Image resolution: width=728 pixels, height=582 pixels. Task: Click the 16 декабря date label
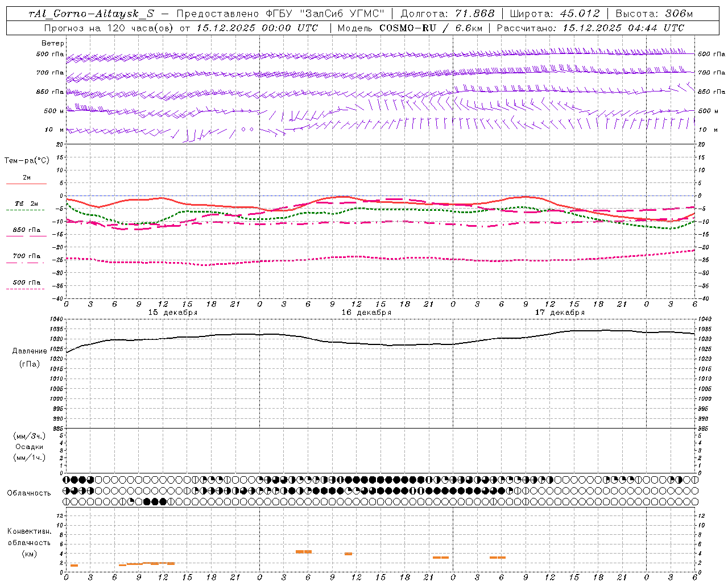(366, 313)
